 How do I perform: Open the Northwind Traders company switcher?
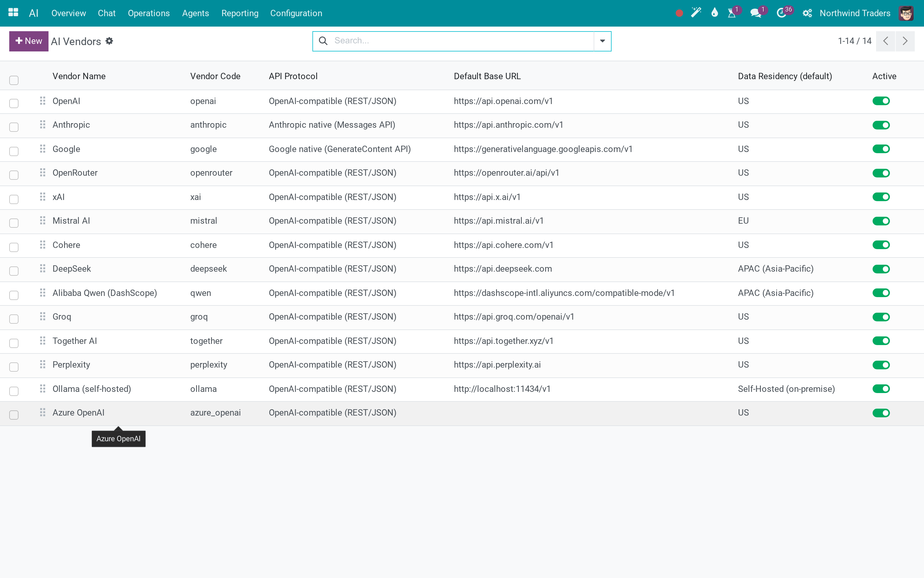[855, 13]
